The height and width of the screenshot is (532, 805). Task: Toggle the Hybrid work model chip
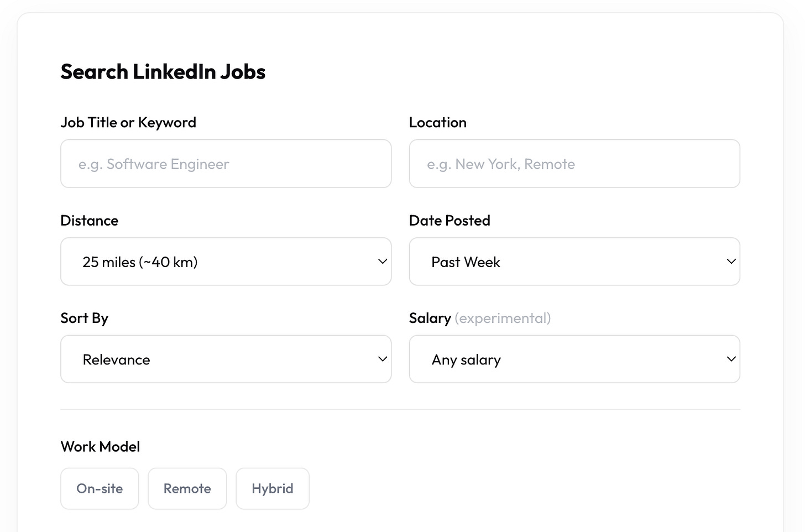272,488
